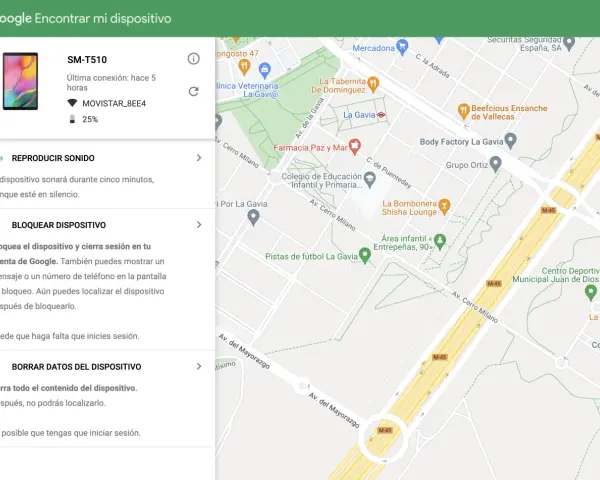Viewport: 600px width, 480px height.
Task: Click the Última conexión: hace 5 horas text
Action: pos(111,83)
